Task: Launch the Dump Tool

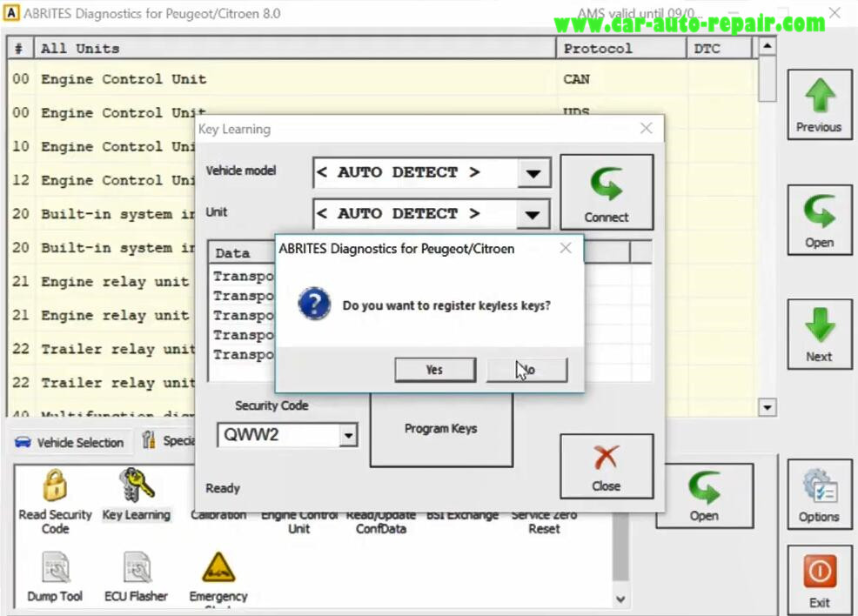Action: (x=55, y=577)
